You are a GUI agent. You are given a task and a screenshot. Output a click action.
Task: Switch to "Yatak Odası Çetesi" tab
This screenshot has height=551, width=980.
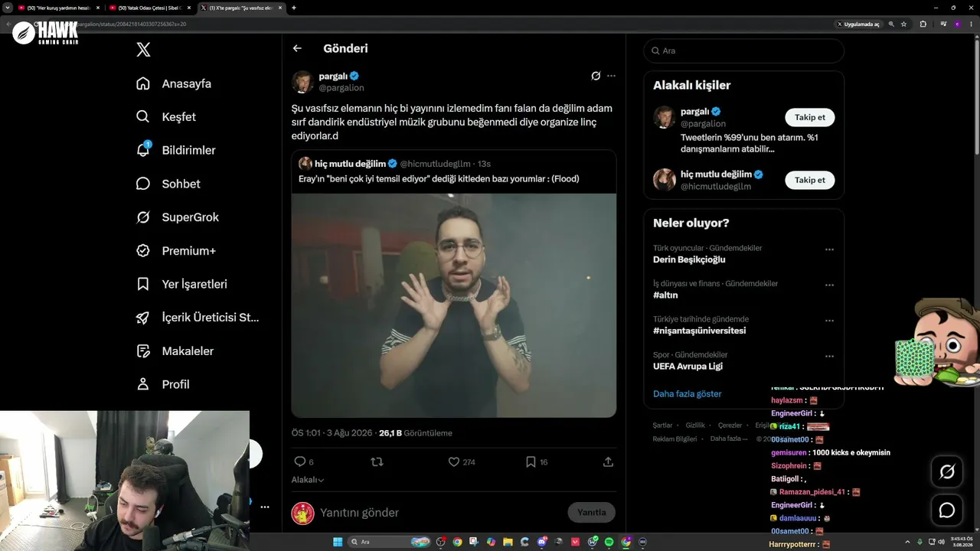(150, 8)
